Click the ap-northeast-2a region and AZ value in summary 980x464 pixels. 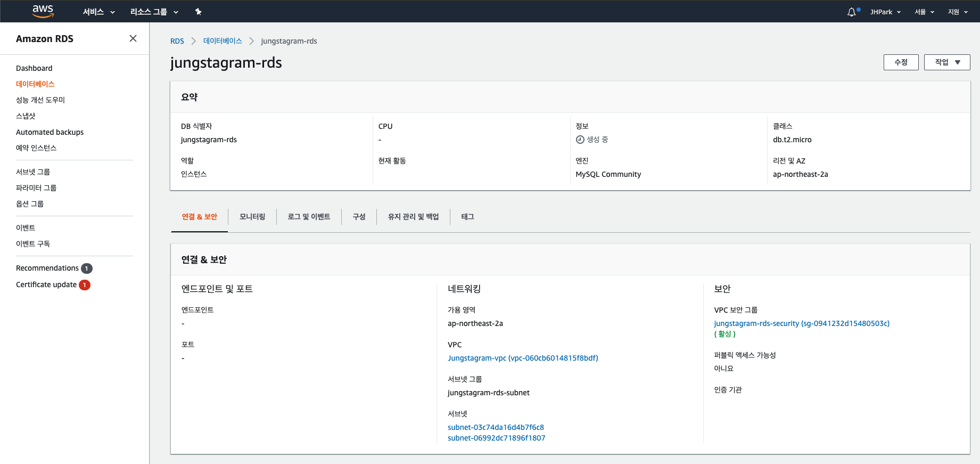point(801,174)
